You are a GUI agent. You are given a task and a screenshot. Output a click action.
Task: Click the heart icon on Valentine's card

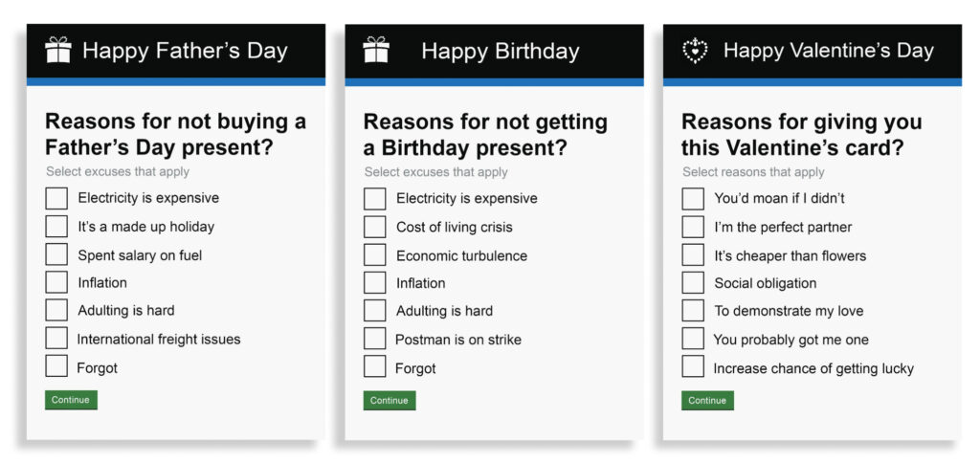click(695, 51)
